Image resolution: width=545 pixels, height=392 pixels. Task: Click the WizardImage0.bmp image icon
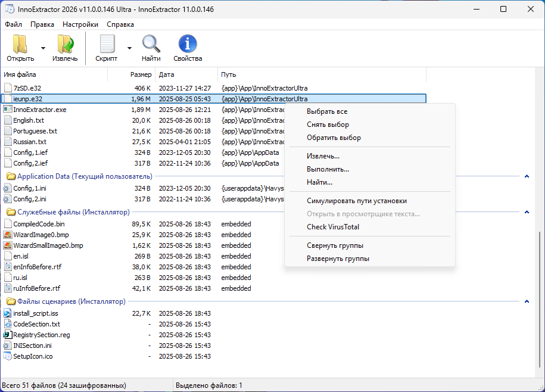click(x=8, y=235)
